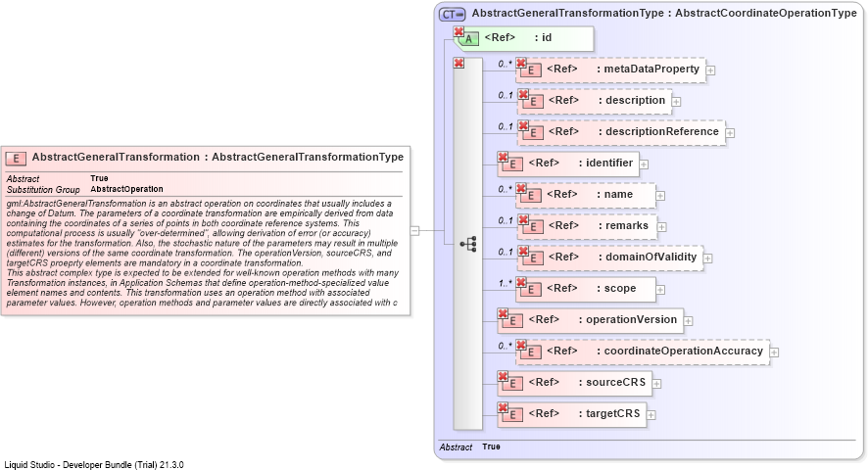This screenshot has width=868, height=470.
Task: Click the sequence compositor icon
Action: click(468, 244)
